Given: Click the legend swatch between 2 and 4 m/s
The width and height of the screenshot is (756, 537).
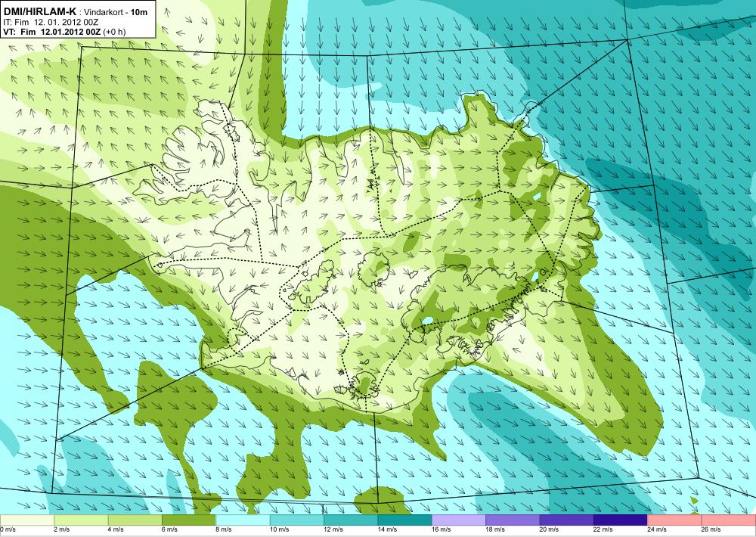Looking at the screenshot, I should [x=81, y=520].
